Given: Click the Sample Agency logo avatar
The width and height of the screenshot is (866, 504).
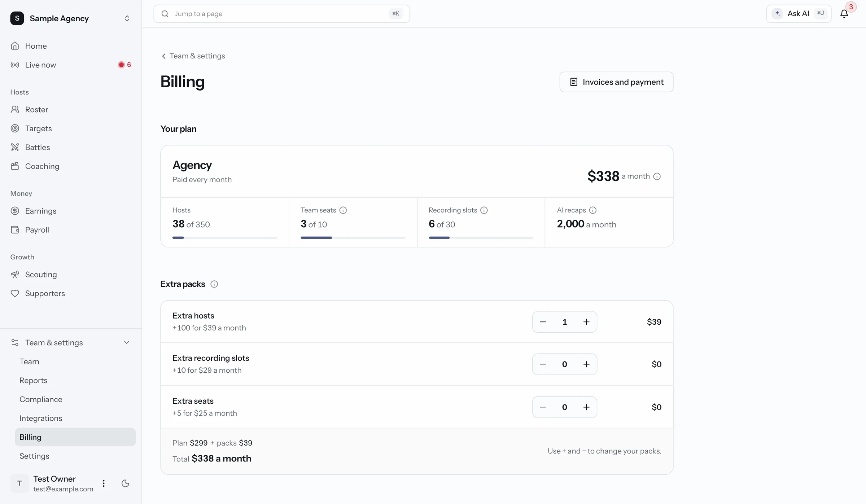Looking at the screenshot, I should click(x=17, y=18).
